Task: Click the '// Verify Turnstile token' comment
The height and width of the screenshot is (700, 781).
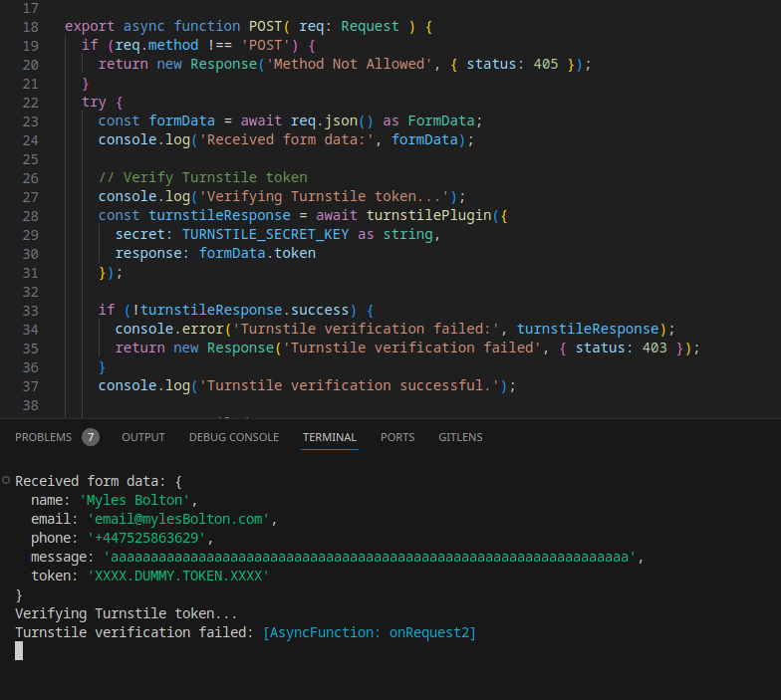Action: coord(203,177)
